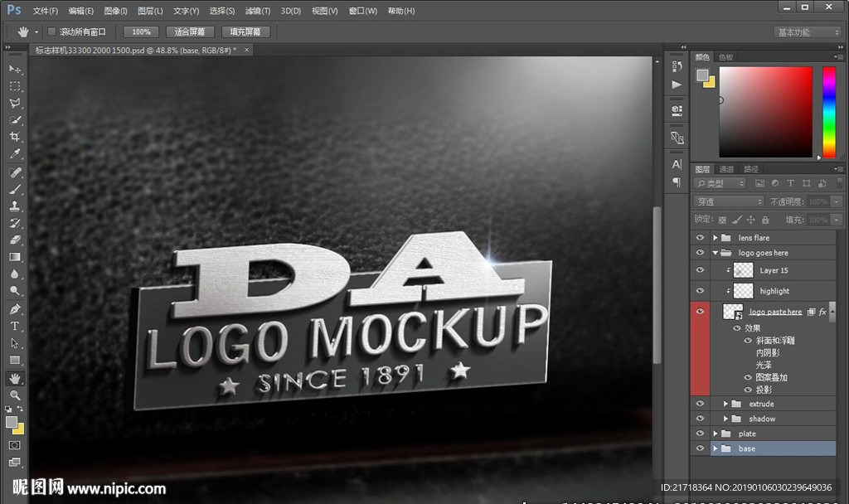This screenshot has width=849, height=504.
Task: Collapse the logo goes here group
Action: [x=716, y=253]
